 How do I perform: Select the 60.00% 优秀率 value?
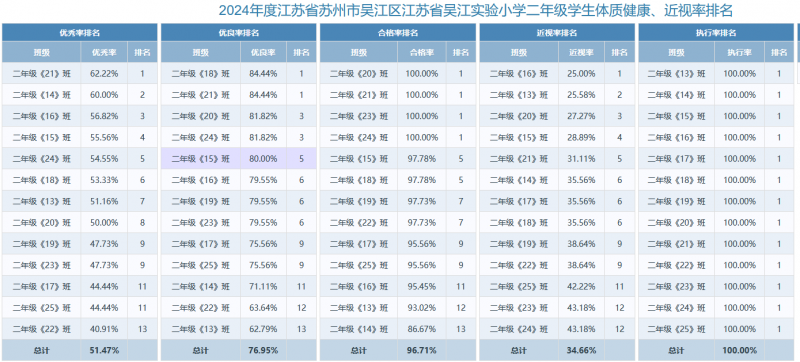click(x=104, y=95)
